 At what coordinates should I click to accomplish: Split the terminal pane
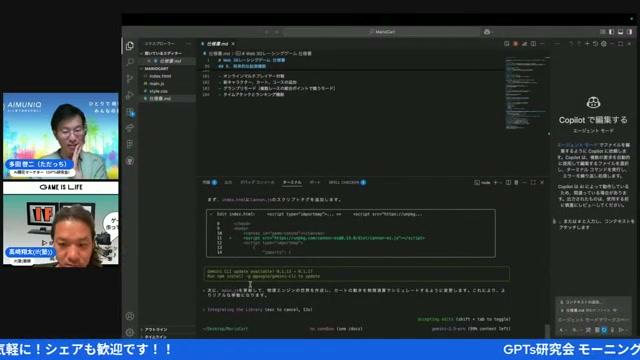coord(508,182)
